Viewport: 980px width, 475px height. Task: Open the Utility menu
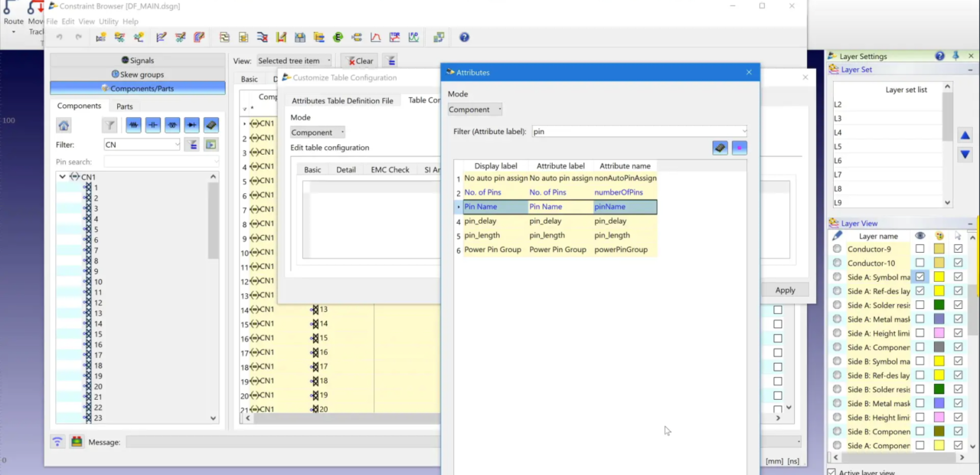point(108,21)
